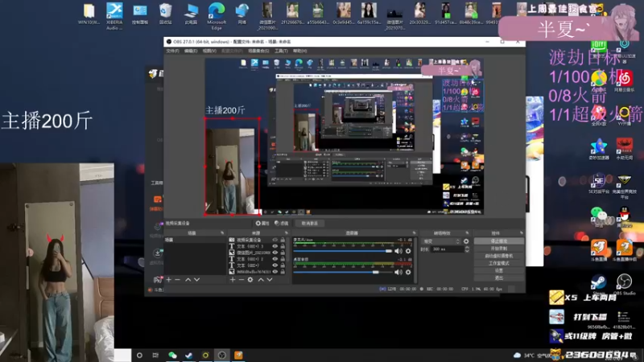The height and width of the screenshot is (362, 644).
Task: Click the 取消激活 button in source toolbar
Action: tap(310, 224)
